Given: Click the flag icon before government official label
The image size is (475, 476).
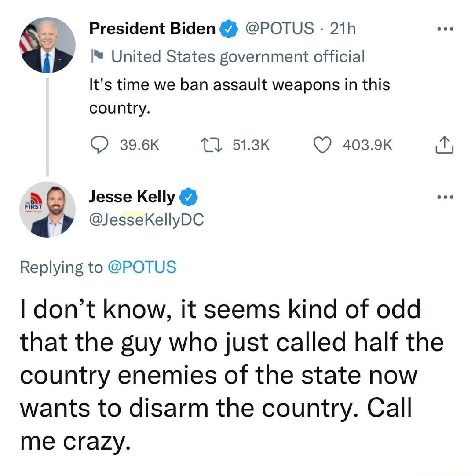Looking at the screenshot, I should (98, 55).
